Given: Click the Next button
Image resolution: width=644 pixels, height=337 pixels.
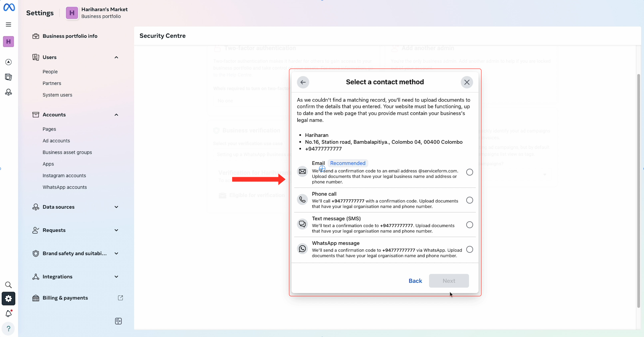Looking at the screenshot, I should [449, 281].
